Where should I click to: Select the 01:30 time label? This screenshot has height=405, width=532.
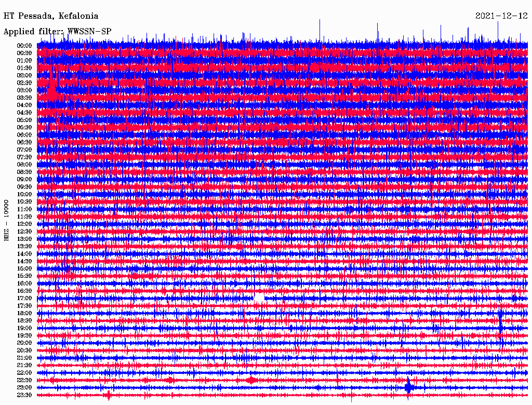click(x=24, y=68)
